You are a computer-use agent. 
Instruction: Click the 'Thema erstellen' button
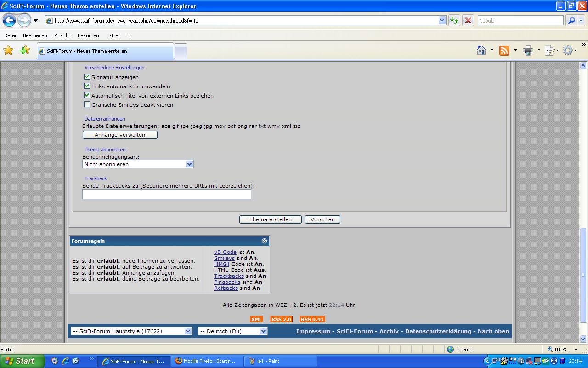click(270, 219)
